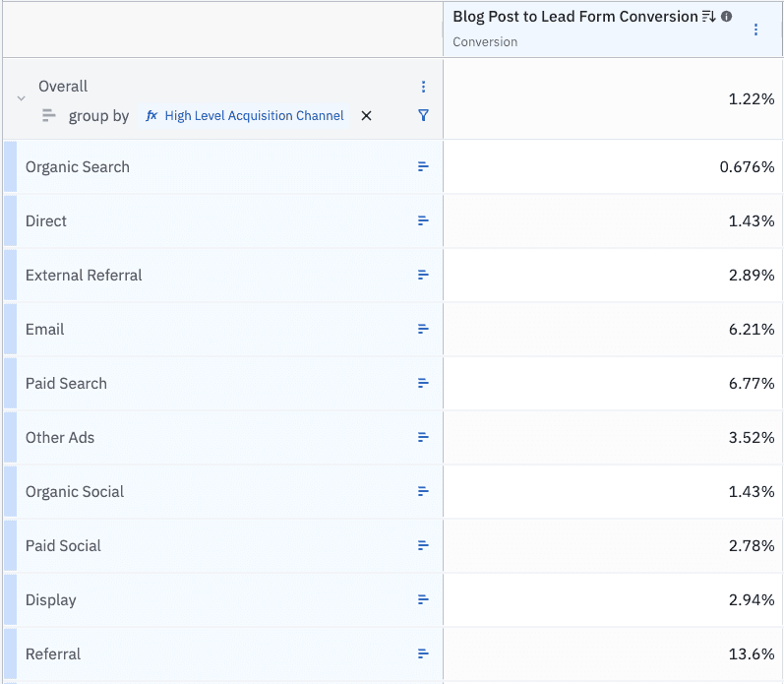Click the breakdown icon for Direct row
Image resolution: width=784 pixels, height=684 pixels.
(423, 221)
